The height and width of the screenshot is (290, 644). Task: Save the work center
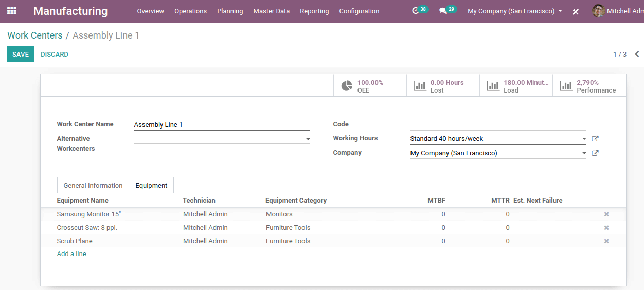pos(21,54)
